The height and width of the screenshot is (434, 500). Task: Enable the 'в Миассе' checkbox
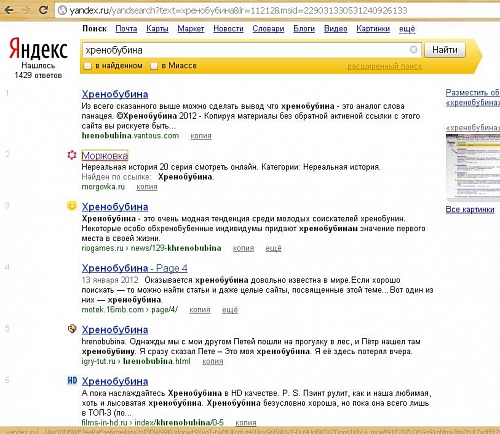click(x=154, y=66)
